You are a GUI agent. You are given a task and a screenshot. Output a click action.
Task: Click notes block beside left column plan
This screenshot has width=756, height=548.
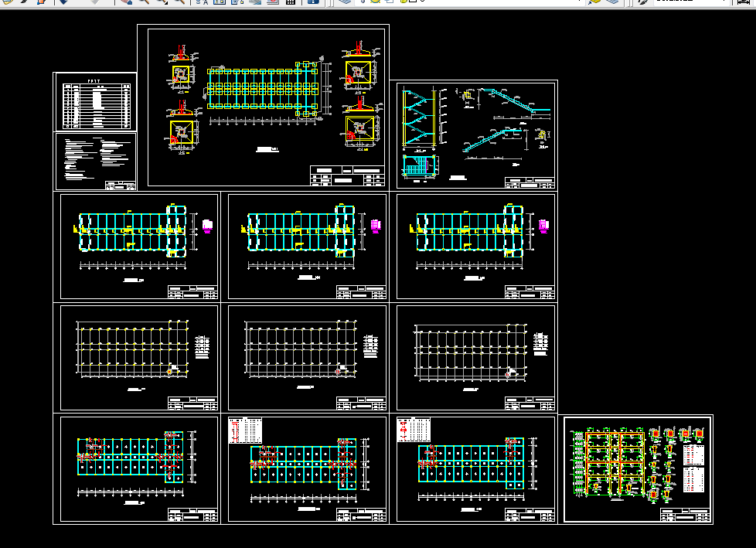[x=202, y=348]
